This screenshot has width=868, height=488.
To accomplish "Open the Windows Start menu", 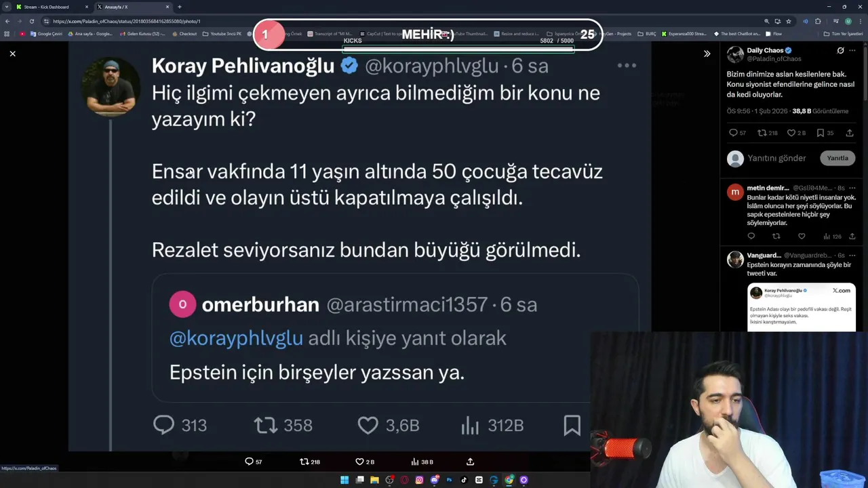I will pos(344,480).
